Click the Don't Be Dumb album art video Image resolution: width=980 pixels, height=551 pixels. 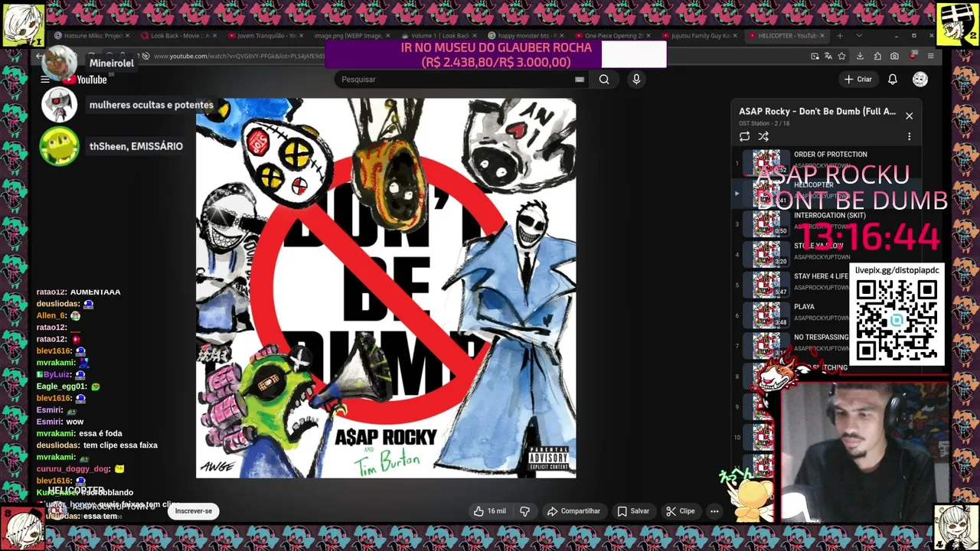[x=386, y=288]
